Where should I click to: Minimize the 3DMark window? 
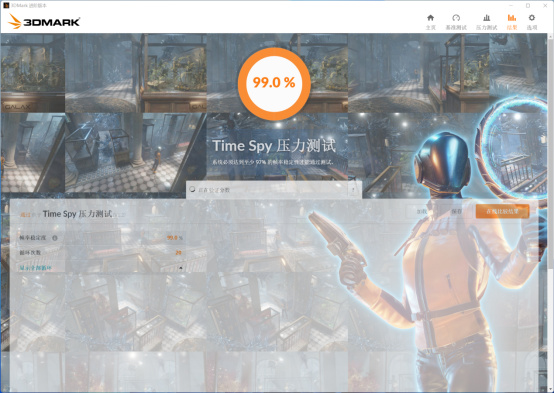(x=511, y=5)
